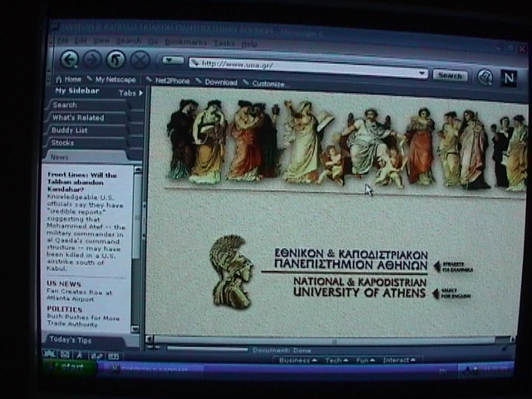Click the page horizontal scrollbar track

[331, 340]
